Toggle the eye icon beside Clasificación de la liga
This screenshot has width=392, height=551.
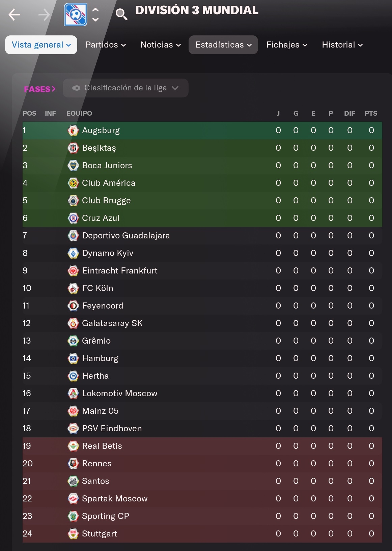[76, 88]
